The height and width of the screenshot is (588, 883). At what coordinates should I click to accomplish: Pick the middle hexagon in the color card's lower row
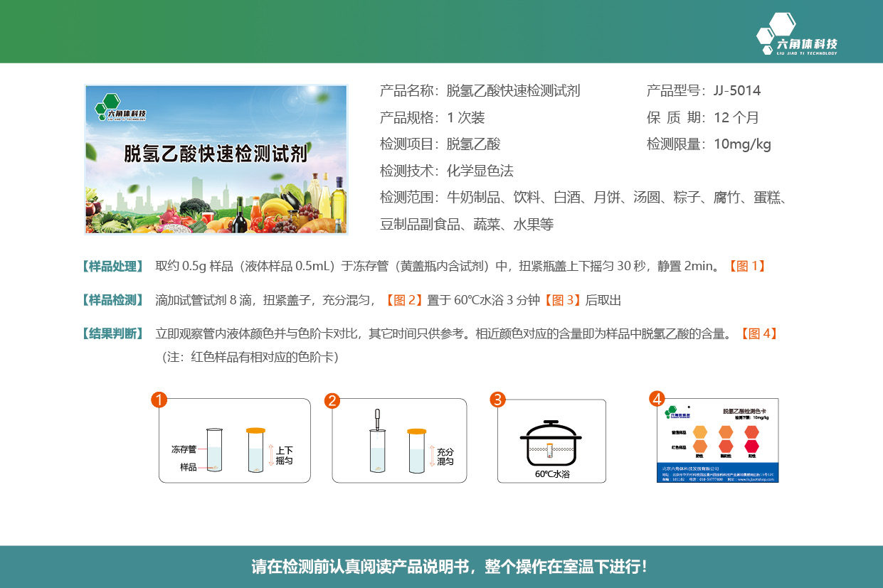(x=726, y=447)
